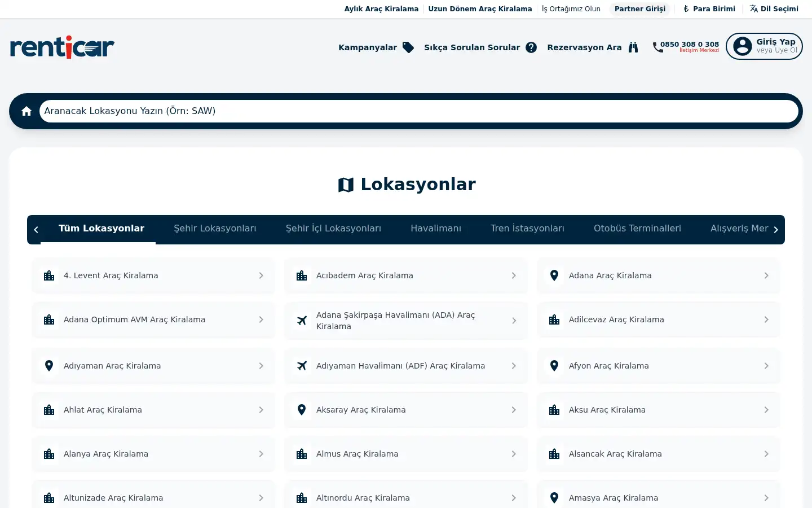Open the Tren İstasyonları tab
The image size is (812, 508).
coord(527,229)
